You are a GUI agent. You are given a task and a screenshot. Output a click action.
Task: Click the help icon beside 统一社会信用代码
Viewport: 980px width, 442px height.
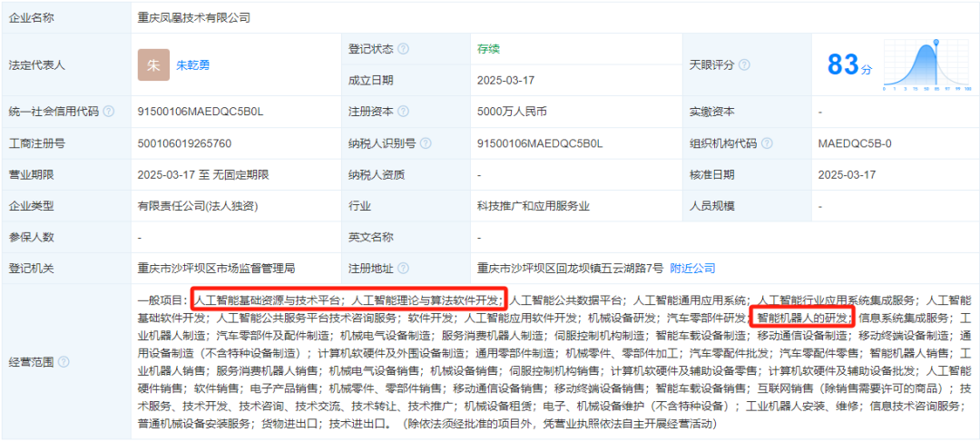click(x=109, y=112)
